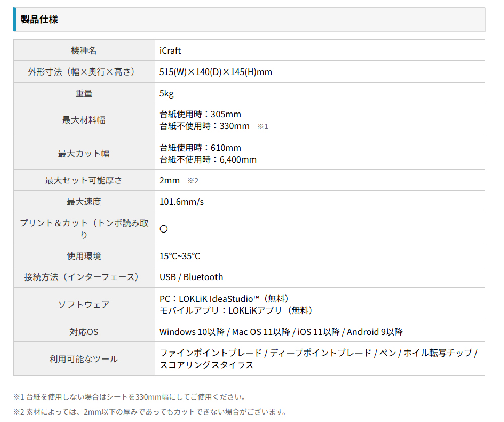This screenshot has height=422, width=504.
Task: Select the 接続方法（インターフェース）label
Action: 82,277
